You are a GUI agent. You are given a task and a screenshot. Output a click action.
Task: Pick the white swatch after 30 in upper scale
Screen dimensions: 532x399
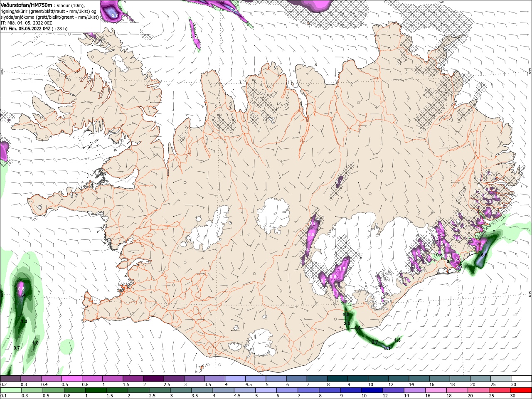[521, 379]
